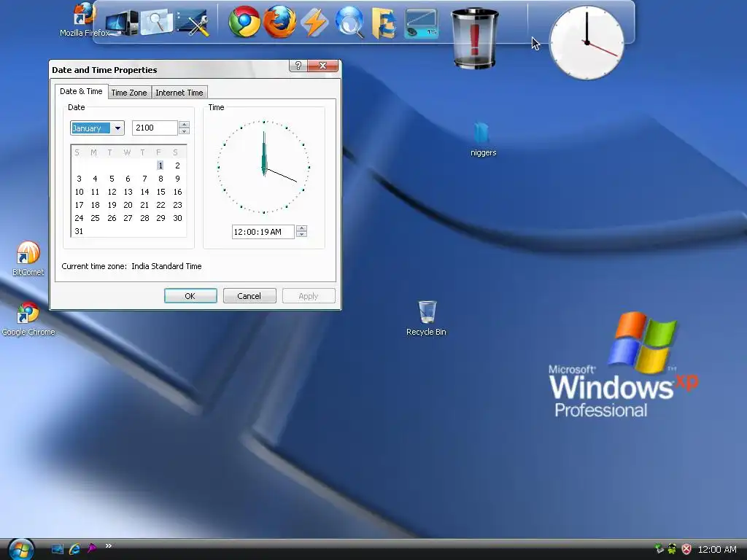The width and height of the screenshot is (747, 560).
Task: Select the BitComet desktop shortcut
Action: point(28,259)
